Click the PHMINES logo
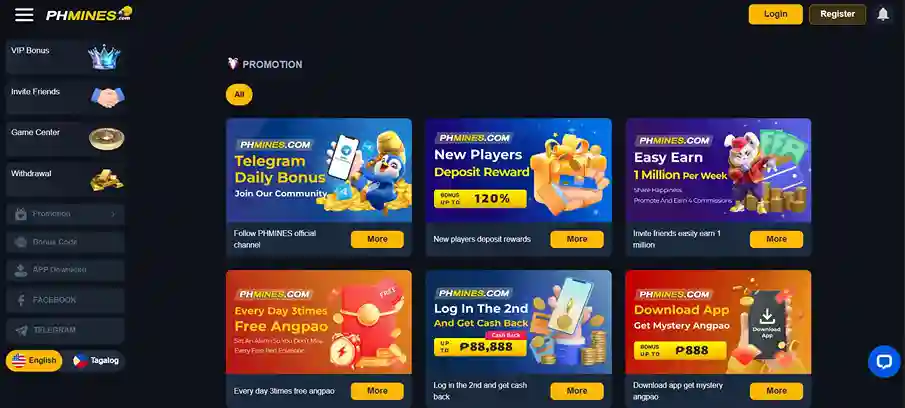 tap(89, 14)
